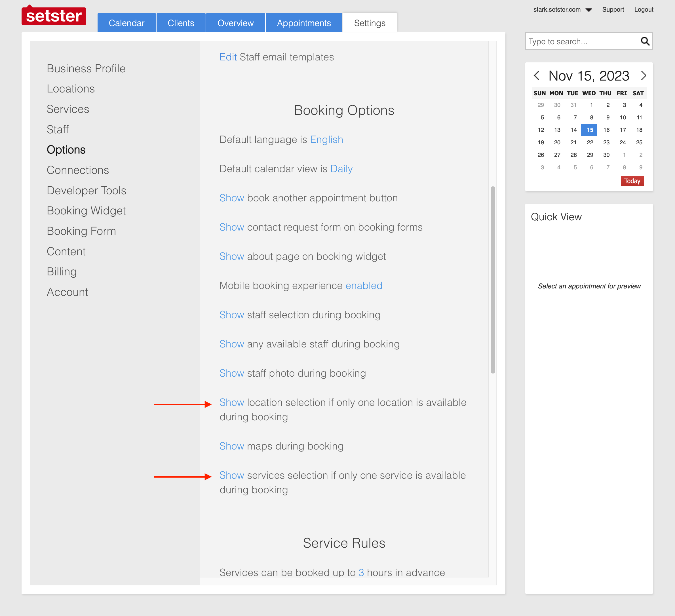
Task: Click the Today button in the calendar
Action: click(x=632, y=181)
